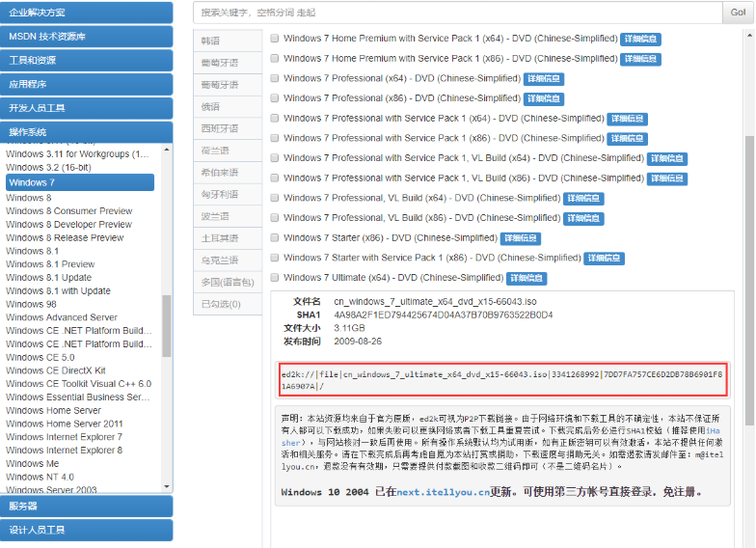Expand the MSDN 技术资源库 section

(x=87, y=37)
